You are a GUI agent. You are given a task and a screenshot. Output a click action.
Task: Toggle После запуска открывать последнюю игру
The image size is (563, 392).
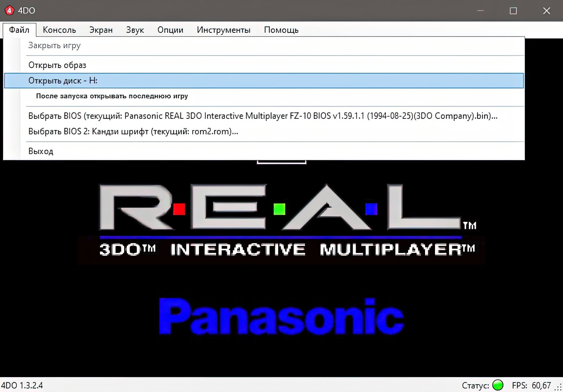click(264, 96)
